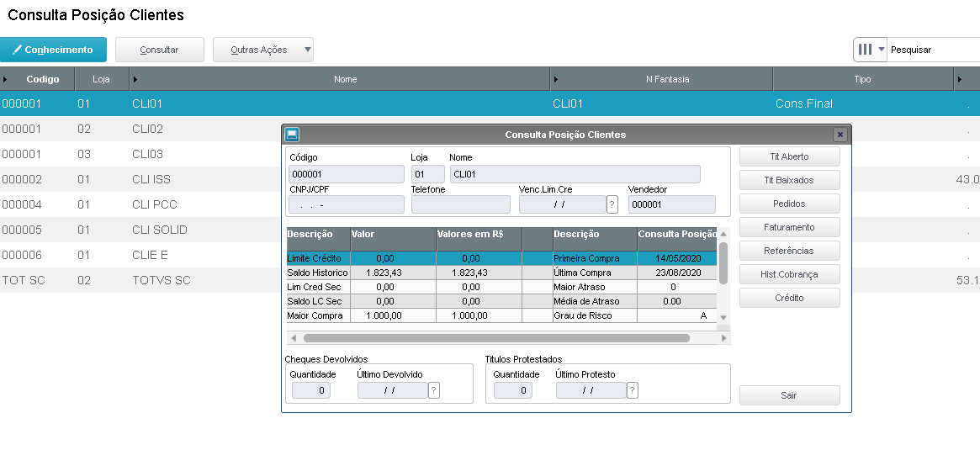The image size is (980, 450).
Task: Click the grid scroll down arrow
Action: point(723,317)
